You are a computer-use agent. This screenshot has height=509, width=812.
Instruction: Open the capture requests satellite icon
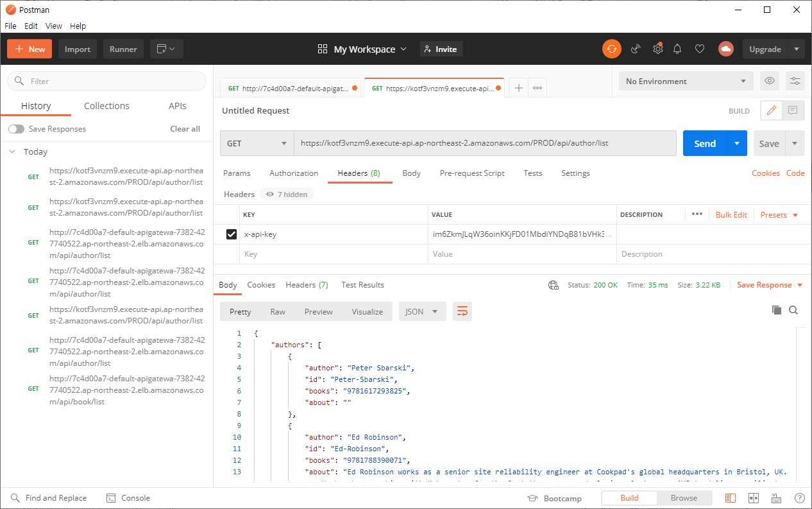(636, 49)
